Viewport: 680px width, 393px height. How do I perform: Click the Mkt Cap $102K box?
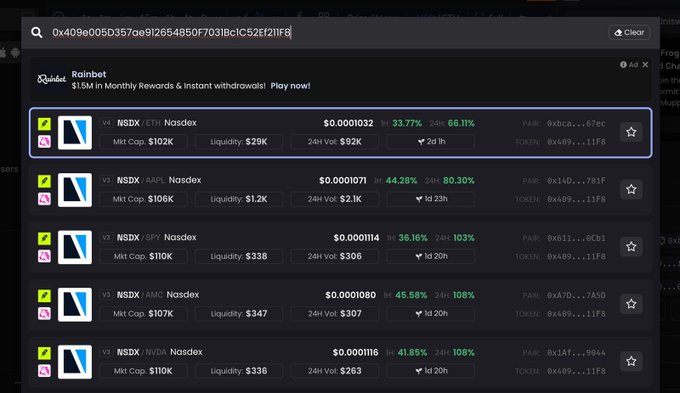pos(143,142)
